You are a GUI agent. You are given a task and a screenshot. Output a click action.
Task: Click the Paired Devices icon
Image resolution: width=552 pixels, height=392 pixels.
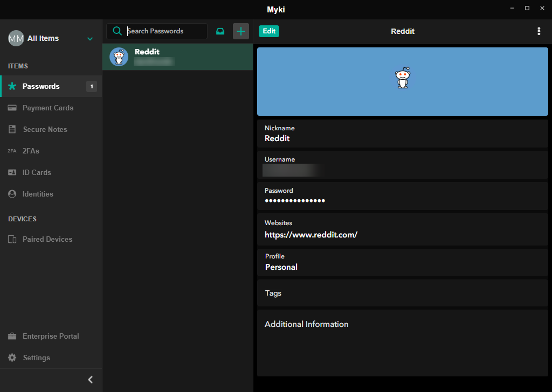pos(12,240)
